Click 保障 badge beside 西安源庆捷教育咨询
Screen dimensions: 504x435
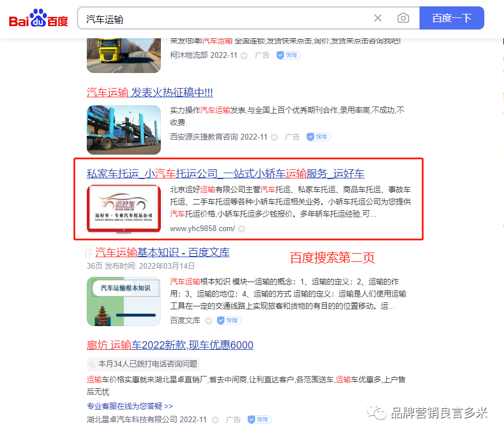click(318, 137)
